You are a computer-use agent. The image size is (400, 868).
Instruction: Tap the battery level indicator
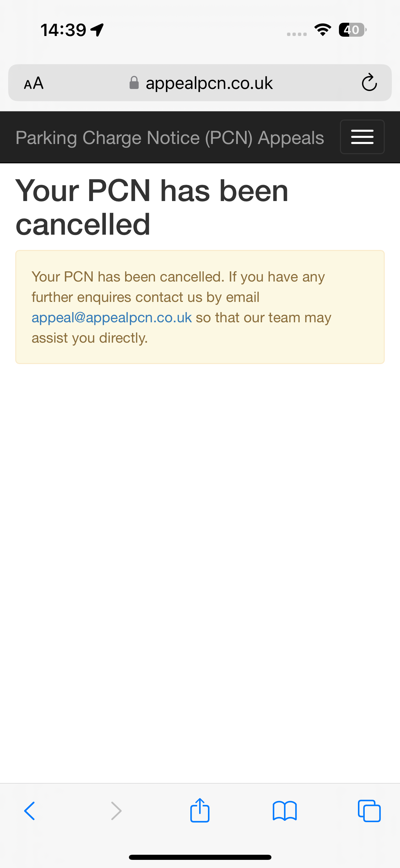pos(352,30)
